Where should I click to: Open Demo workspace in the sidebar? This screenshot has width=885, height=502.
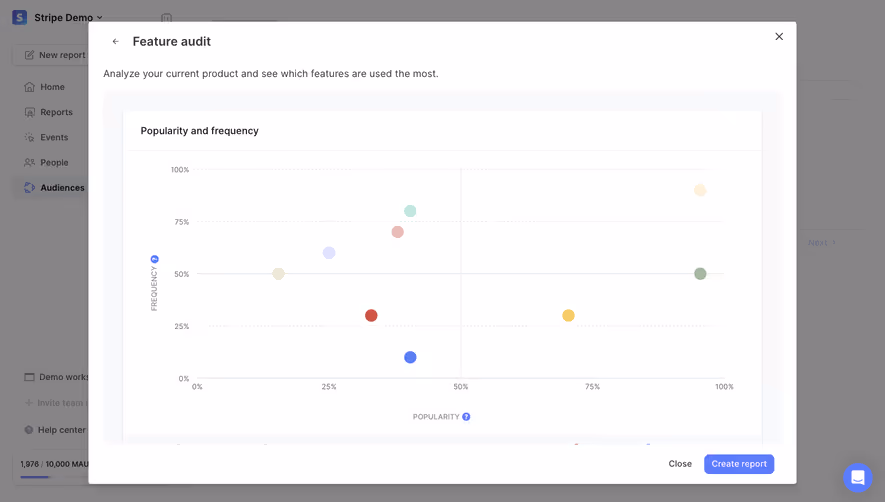56,377
